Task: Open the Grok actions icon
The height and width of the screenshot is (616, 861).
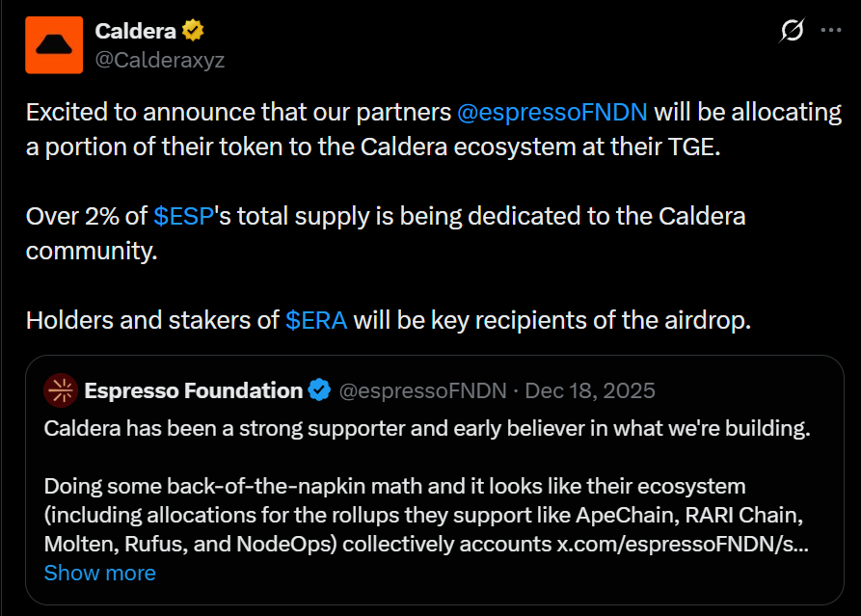Action: 791,31
